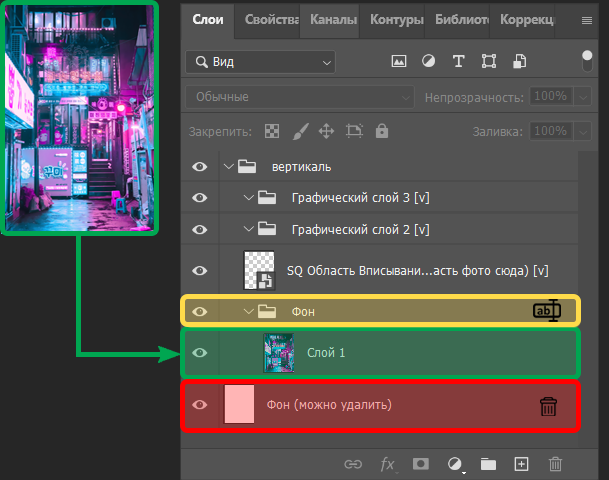Hide the Фон (можно удалить) layer

tap(200, 405)
